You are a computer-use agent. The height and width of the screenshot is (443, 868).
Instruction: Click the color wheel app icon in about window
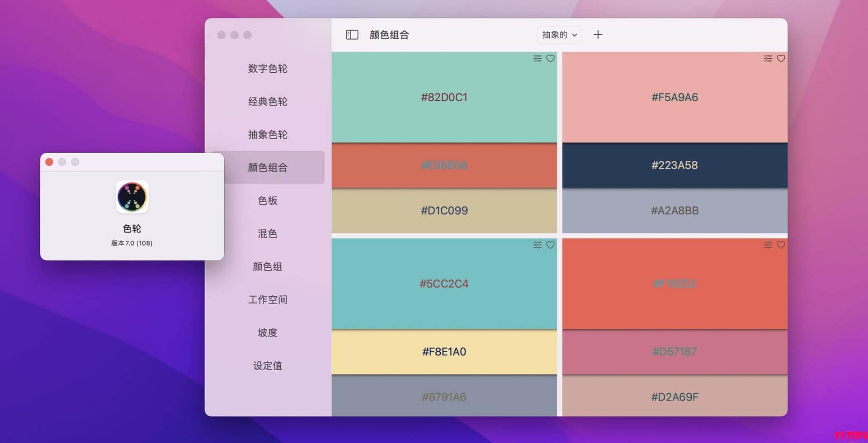[x=131, y=197]
